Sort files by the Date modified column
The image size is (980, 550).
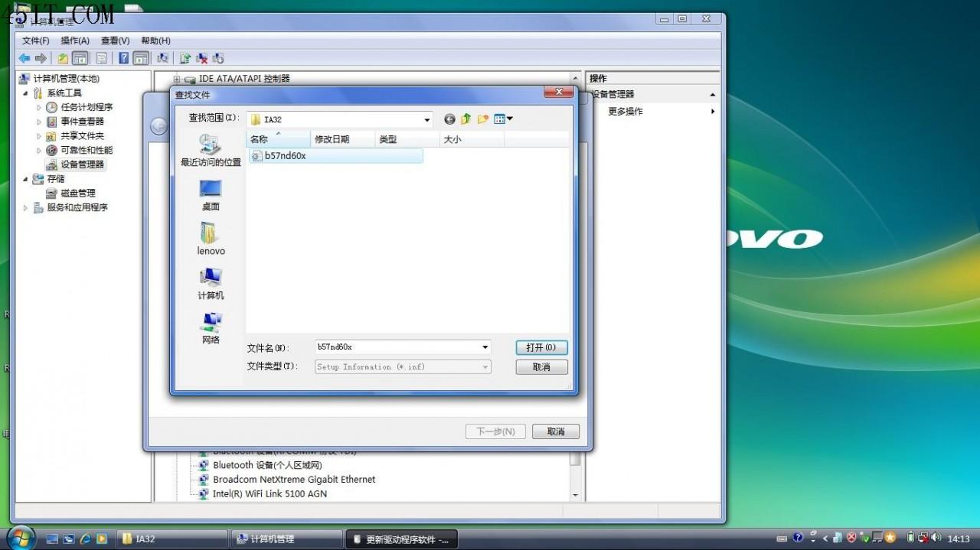(343, 139)
